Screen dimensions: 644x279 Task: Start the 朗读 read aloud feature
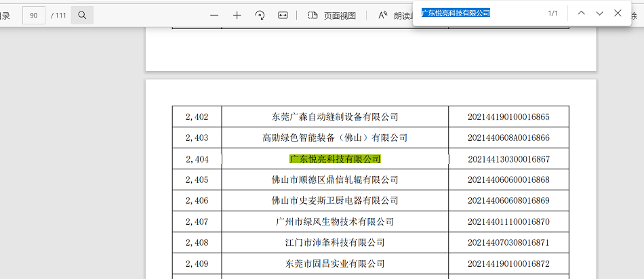coord(395,15)
